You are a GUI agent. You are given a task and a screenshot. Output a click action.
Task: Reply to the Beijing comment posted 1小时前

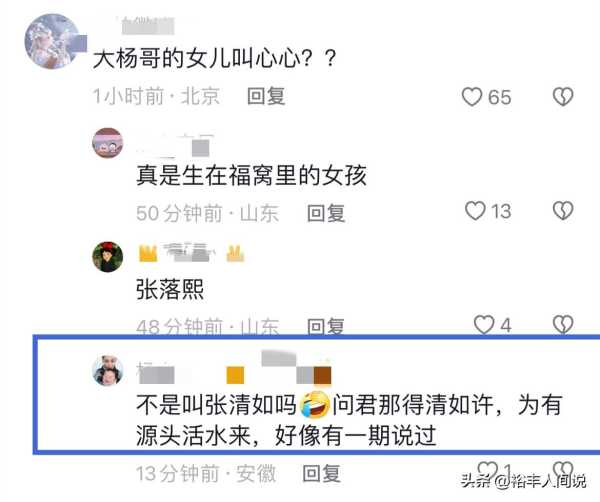[x=266, y=96]
